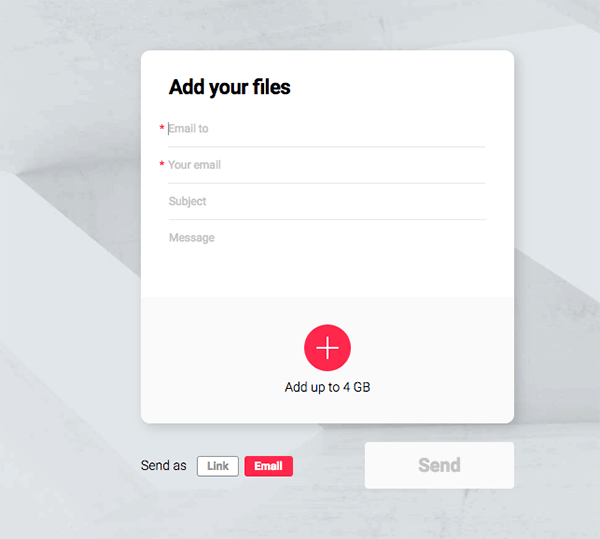
Task: Click the Send as label
Action: pyautogui.click(x=163, y=466)
